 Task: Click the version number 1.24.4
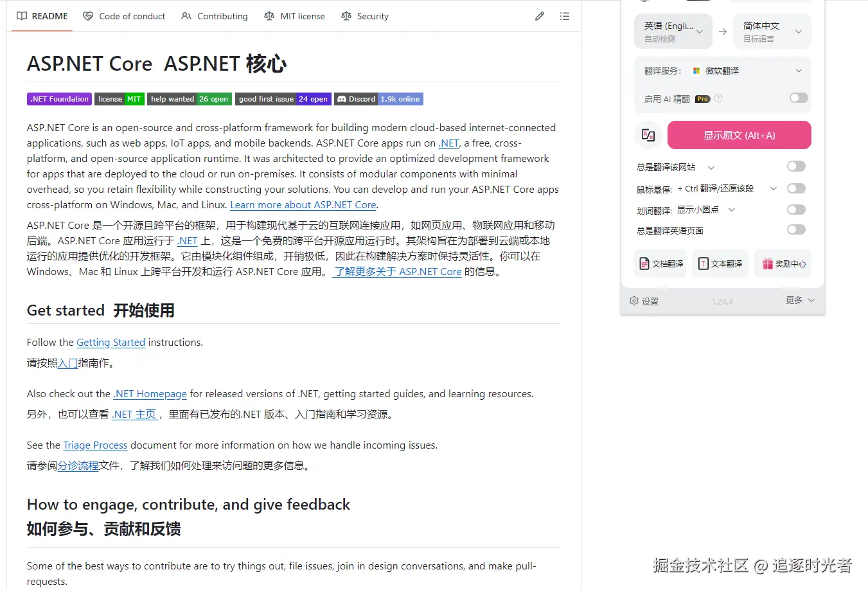pyautogui.click(x=722, y=301)
